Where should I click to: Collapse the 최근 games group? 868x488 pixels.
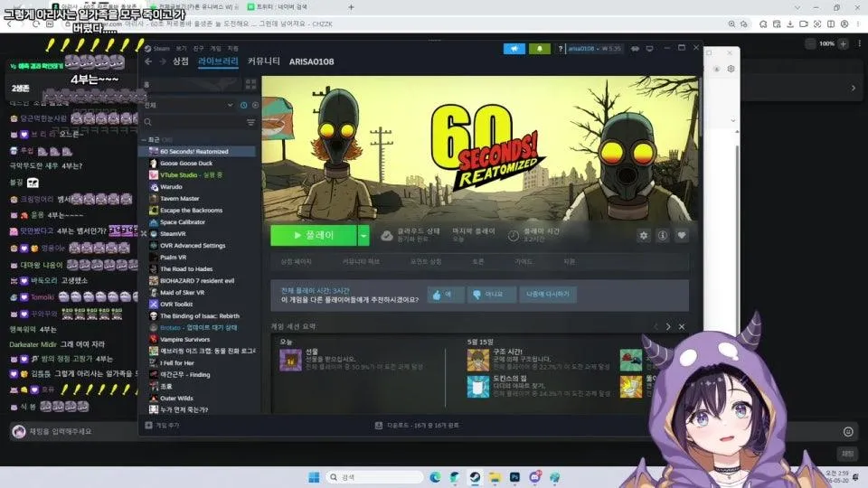point(144,140)
